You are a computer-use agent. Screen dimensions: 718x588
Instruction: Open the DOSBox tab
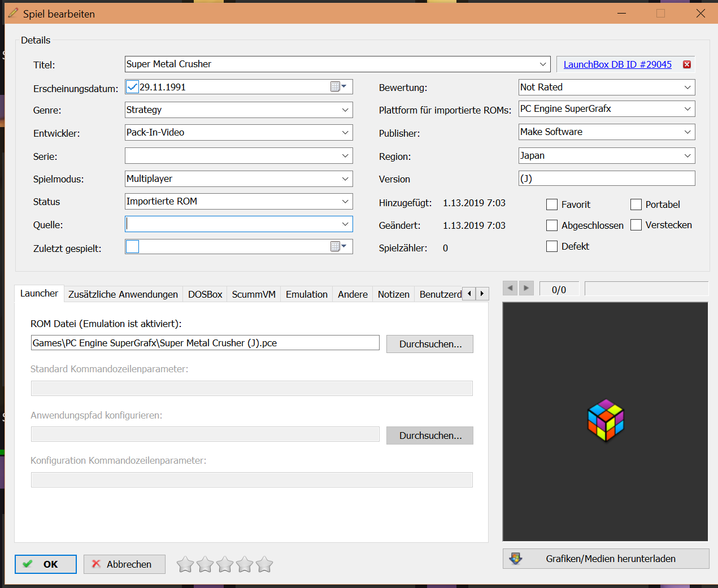205,294
